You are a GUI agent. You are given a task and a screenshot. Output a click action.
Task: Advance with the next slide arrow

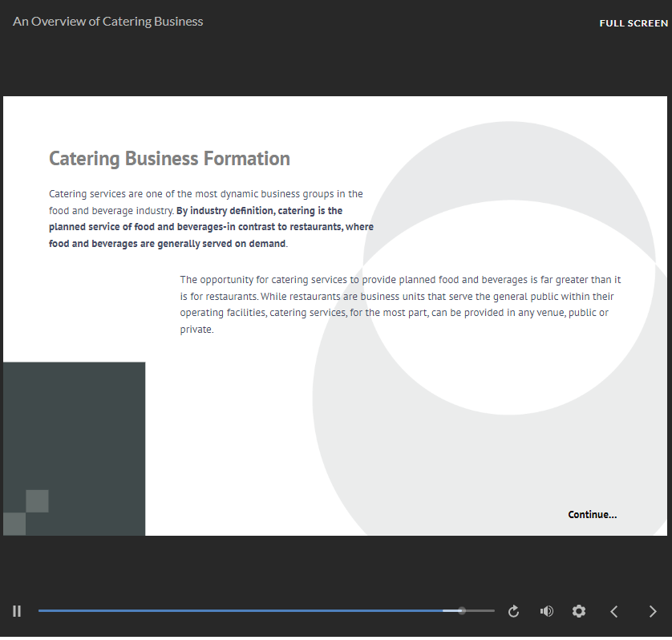(x=652, y=611)
